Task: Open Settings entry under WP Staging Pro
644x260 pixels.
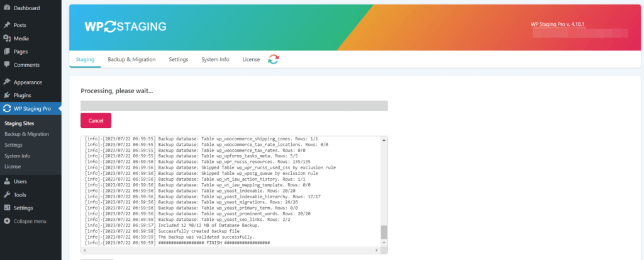Action: (14, 145)
